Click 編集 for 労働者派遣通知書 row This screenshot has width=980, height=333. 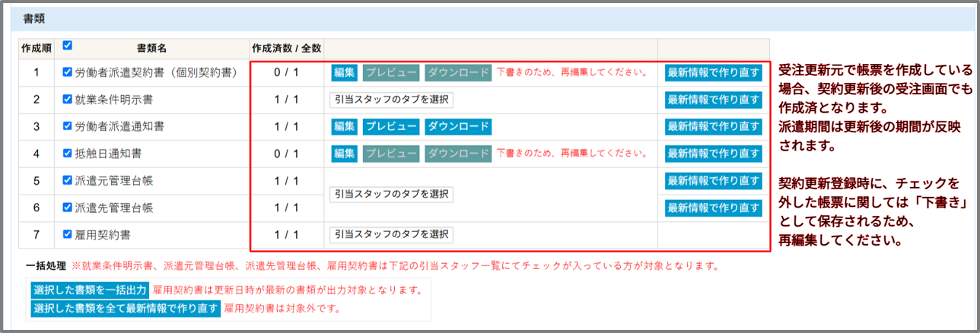[344, 126]
